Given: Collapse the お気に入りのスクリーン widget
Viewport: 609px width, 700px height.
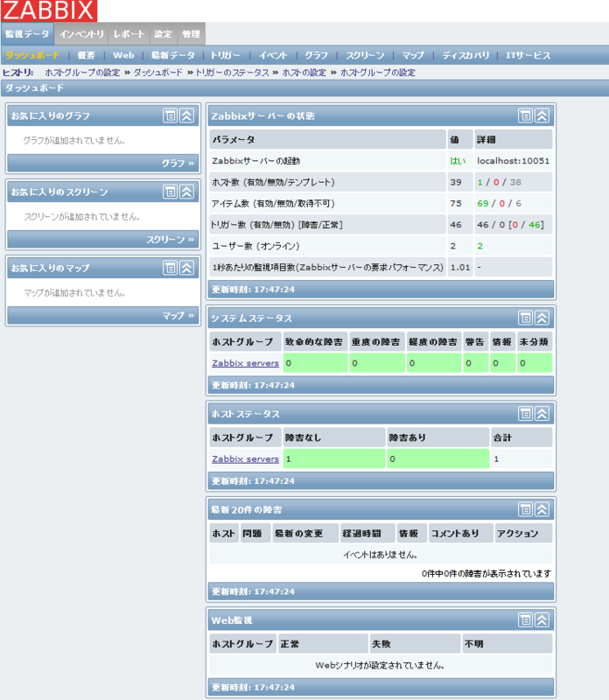Looking at the screenshot, I should click(x=186, y=192).
